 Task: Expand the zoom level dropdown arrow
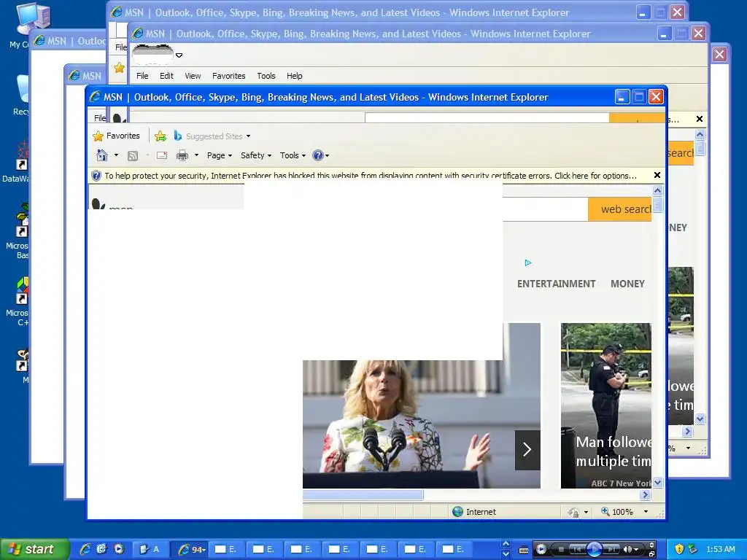646,511
